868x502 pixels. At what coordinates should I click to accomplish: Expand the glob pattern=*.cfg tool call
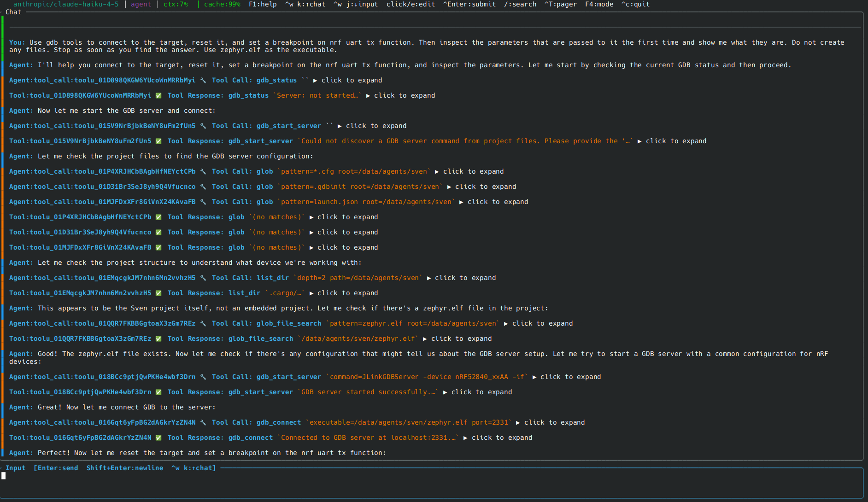click(473, 171)
